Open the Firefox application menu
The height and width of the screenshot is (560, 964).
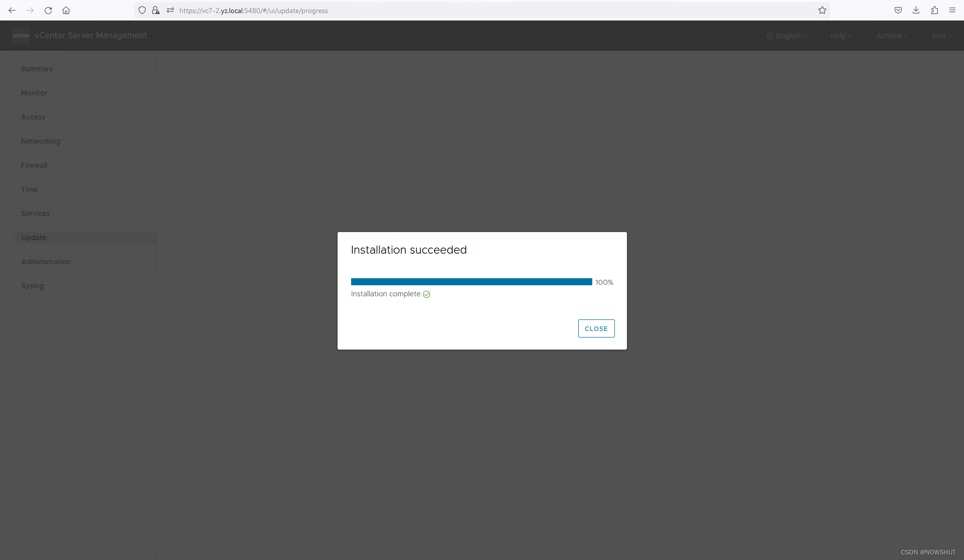point(953,10)
